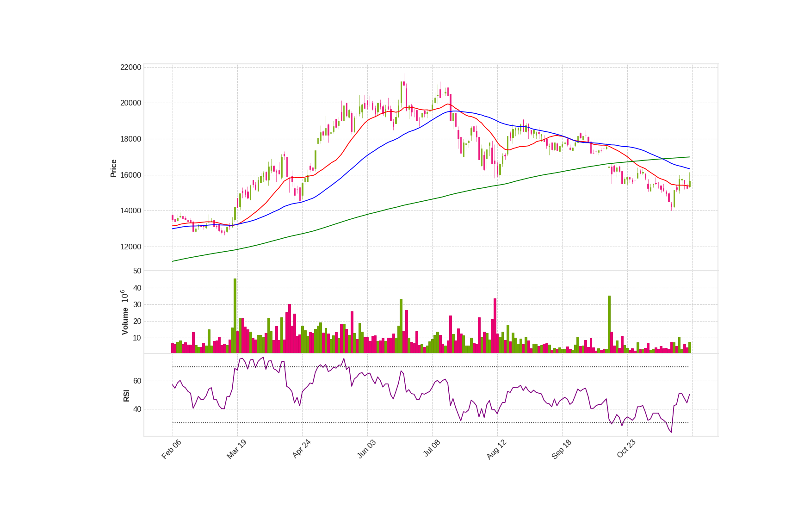Click the tallest green volume bar in March
The height and width of the screenshot is (532, 798).
235,316
